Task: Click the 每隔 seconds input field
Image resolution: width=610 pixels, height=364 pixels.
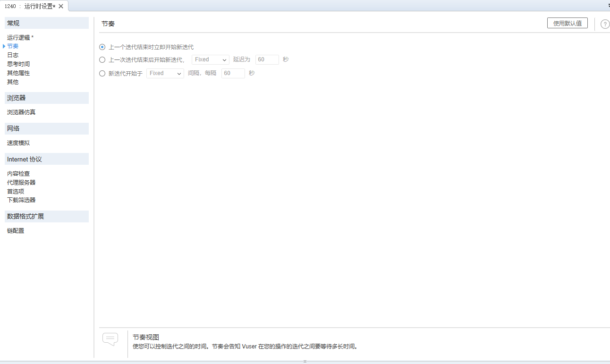Action: pos(233,73)
